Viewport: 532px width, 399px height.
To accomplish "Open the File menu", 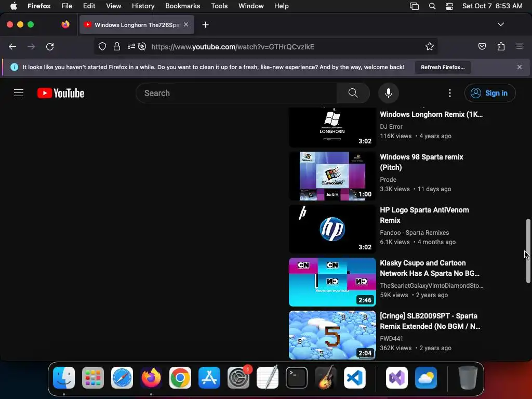I will coord(67,6).
